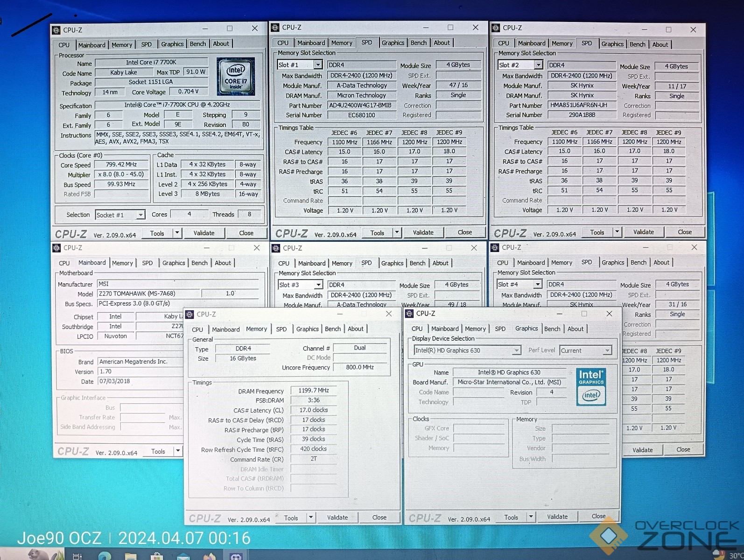Screen dimensions: 744x560
Task: Click Close button in Slot #4 SPD window
Action: click(x=683, y=449)
